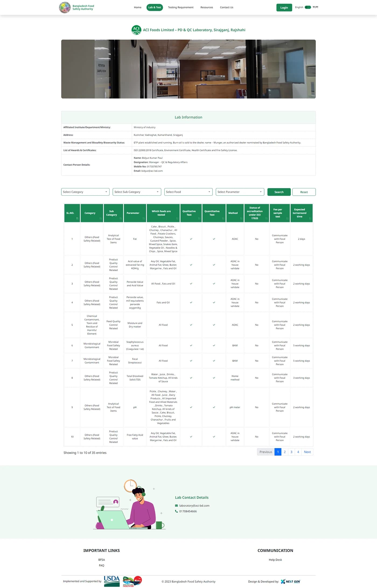Sort table by Qualitative Test column
The image size is (377, 588).
click(199, 218)
